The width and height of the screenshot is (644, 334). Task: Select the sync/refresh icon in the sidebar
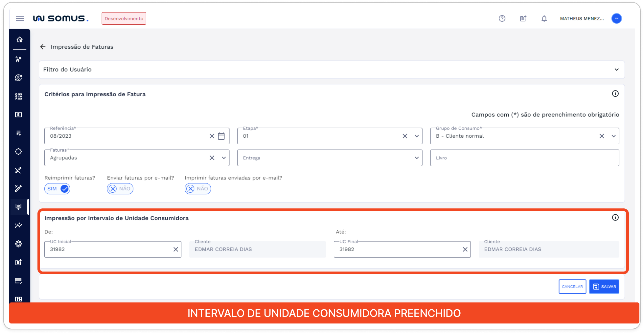19,78
